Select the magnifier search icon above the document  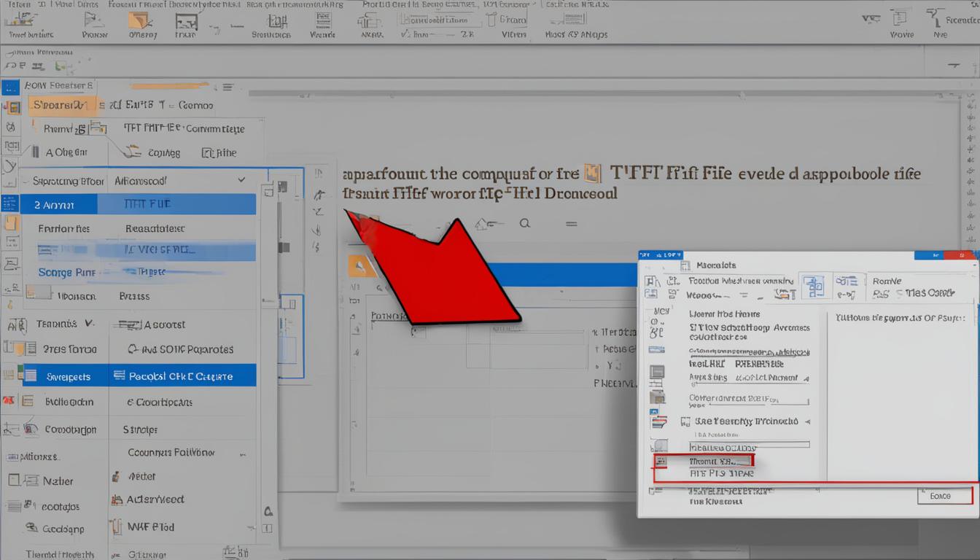point(525,223)
